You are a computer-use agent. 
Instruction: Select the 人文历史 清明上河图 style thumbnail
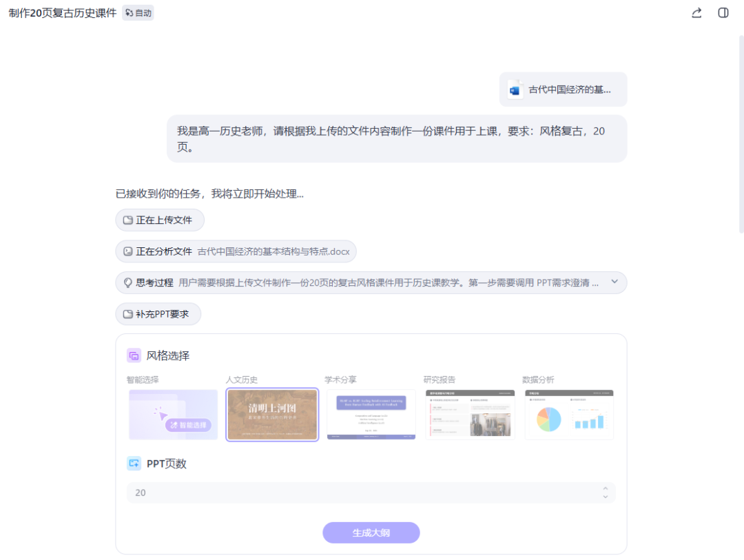[272, 415]
